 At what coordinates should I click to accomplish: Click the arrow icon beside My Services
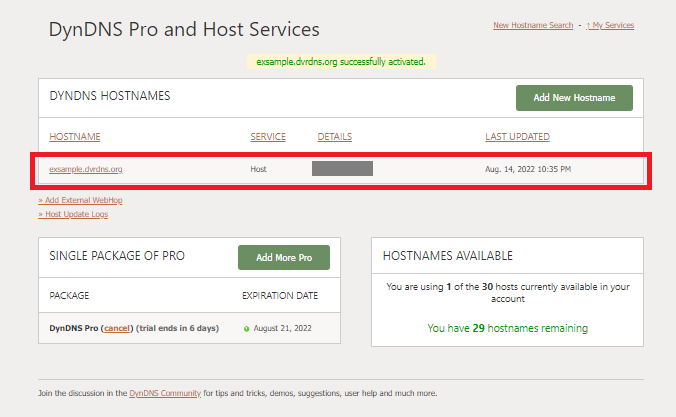point(589,25)
